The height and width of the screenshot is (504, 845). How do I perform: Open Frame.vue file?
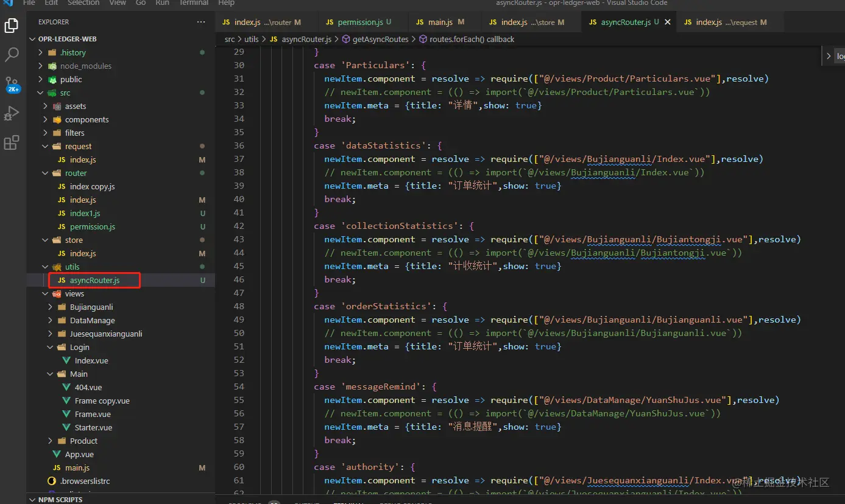click(x=121, y=414)
